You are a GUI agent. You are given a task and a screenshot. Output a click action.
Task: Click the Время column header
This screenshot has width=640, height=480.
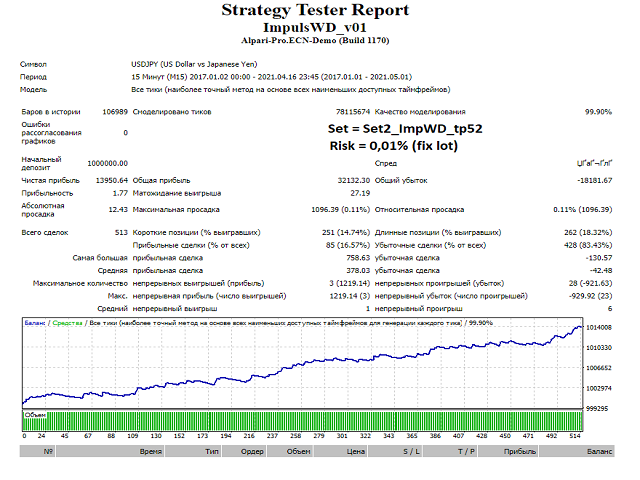[151, 453]
